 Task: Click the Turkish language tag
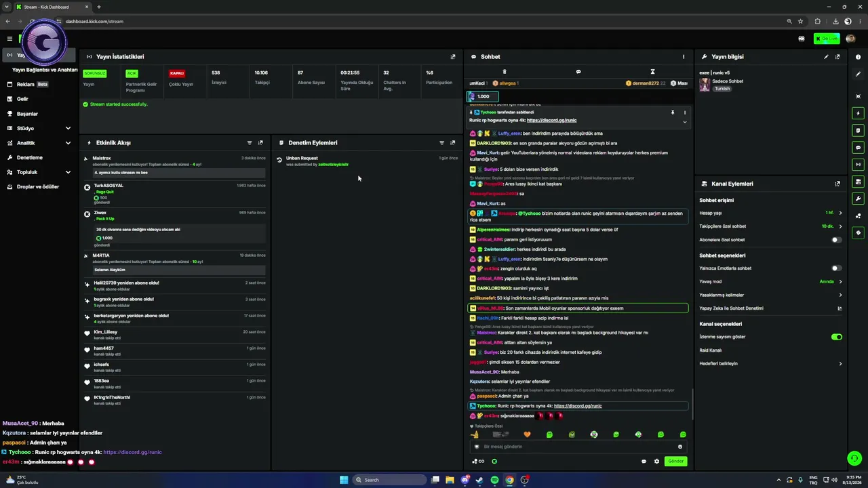(722, 89)
